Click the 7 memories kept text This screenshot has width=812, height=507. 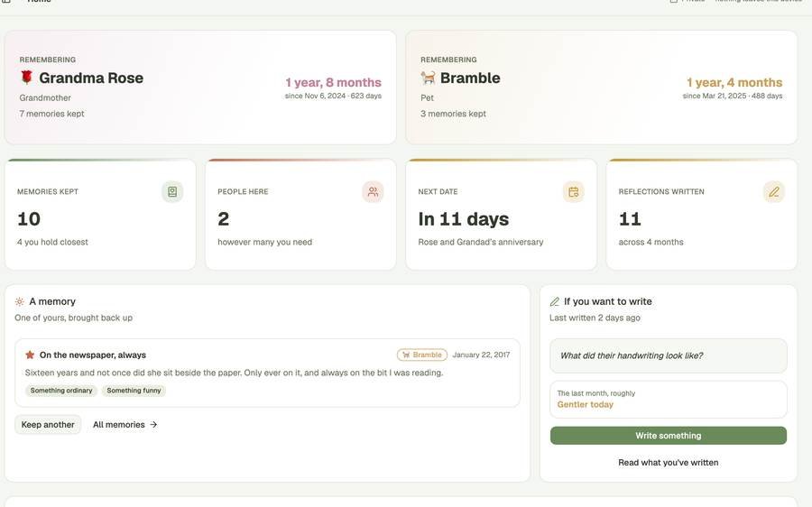(x=51, y=114)
